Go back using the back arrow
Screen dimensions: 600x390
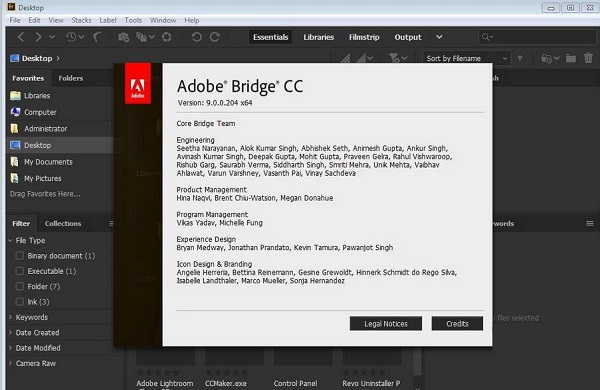click(21, 37)
